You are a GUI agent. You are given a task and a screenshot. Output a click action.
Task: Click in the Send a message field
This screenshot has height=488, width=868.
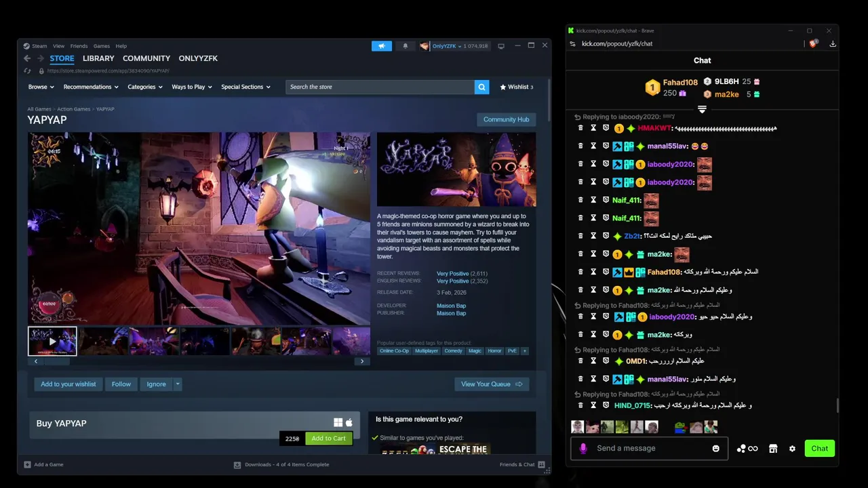(x=651, y=449)
